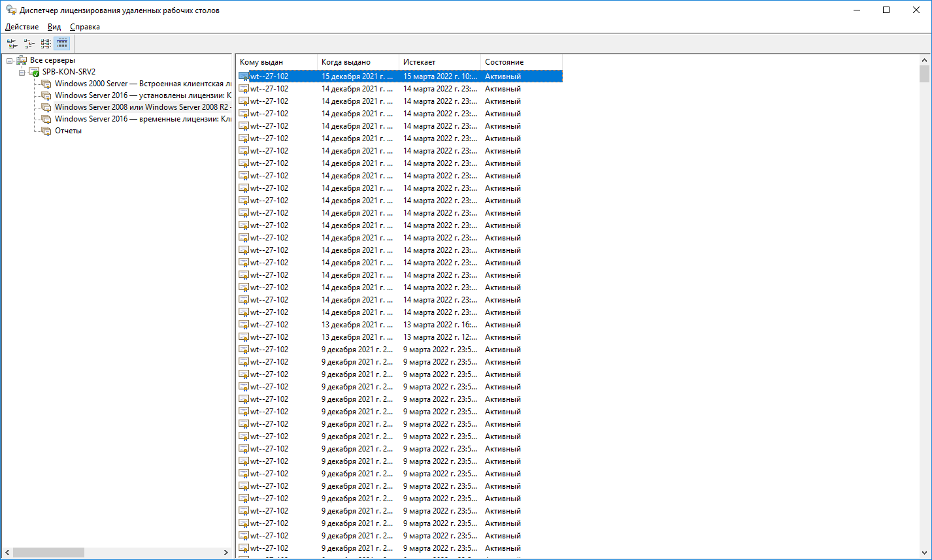Switch to large icons view in toolbar

point(12,44)
